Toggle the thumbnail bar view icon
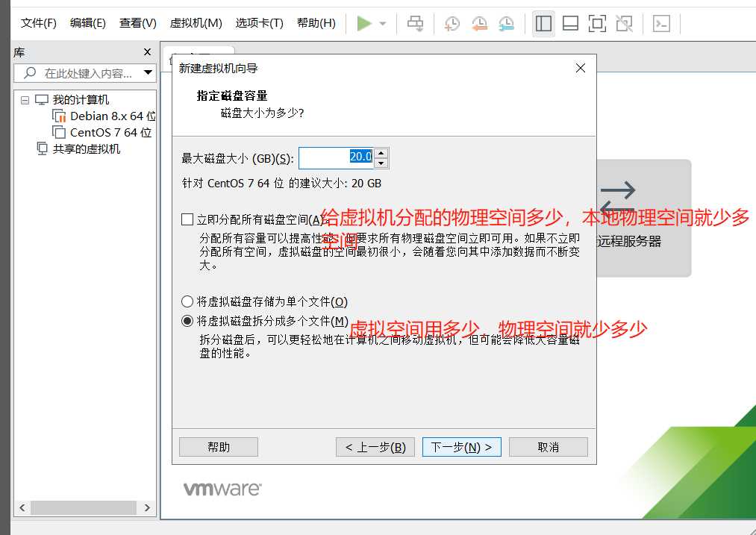 [x=570, y=23]
